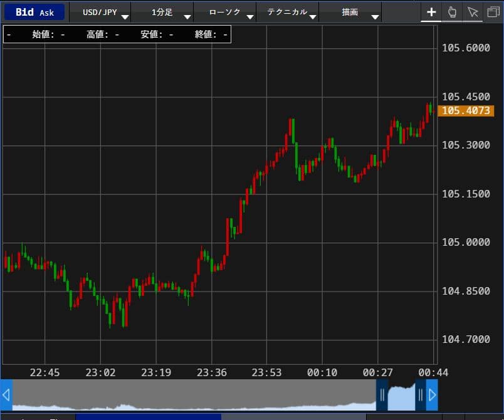Select the crosshair cursor tool
This screenshot has width=504, height=420.
point(431,12)
